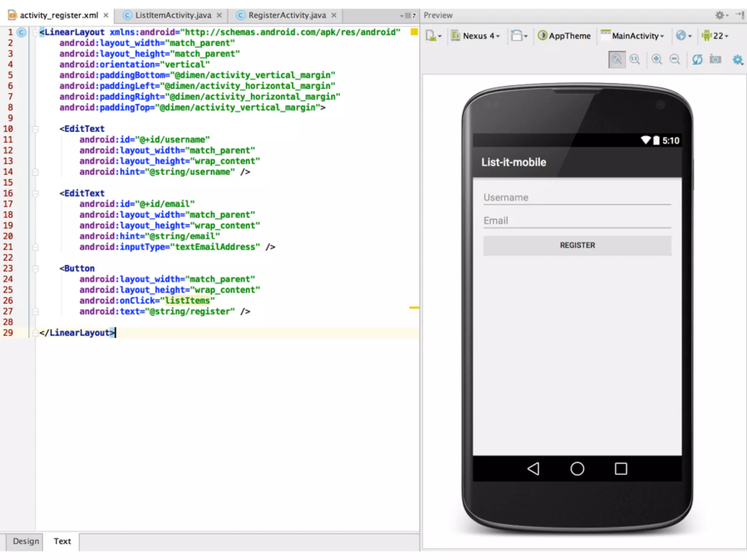The image size is (747, 560).
Task: Close the RegisterActivity.java tab
Action: click(334, 15)
